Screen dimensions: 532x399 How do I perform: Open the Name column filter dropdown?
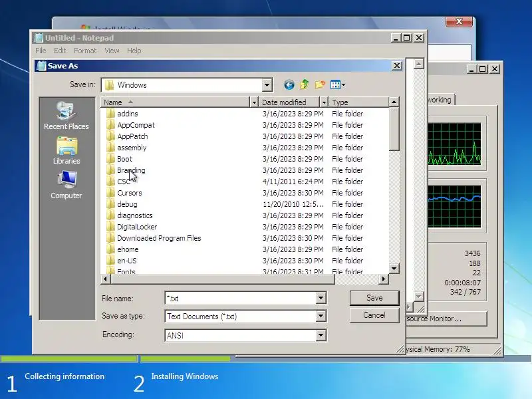pyautogui.click(x=254, y=102)
